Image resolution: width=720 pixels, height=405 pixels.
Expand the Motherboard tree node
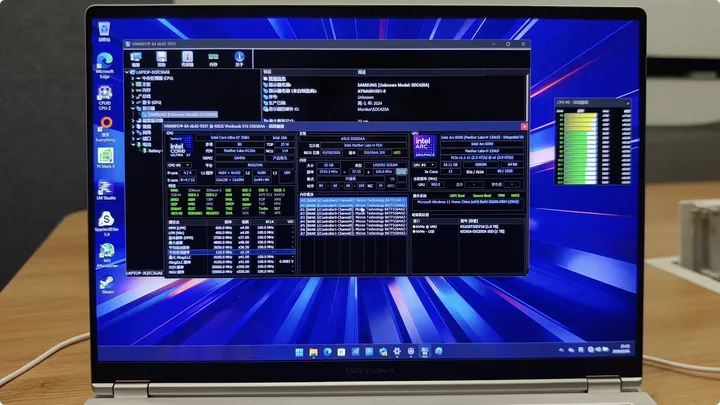(x=133, y=84)
